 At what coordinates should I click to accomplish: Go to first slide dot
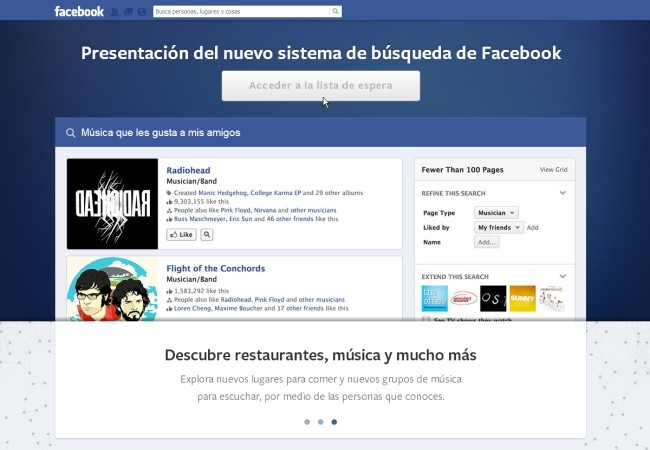(x=307, y=422)
